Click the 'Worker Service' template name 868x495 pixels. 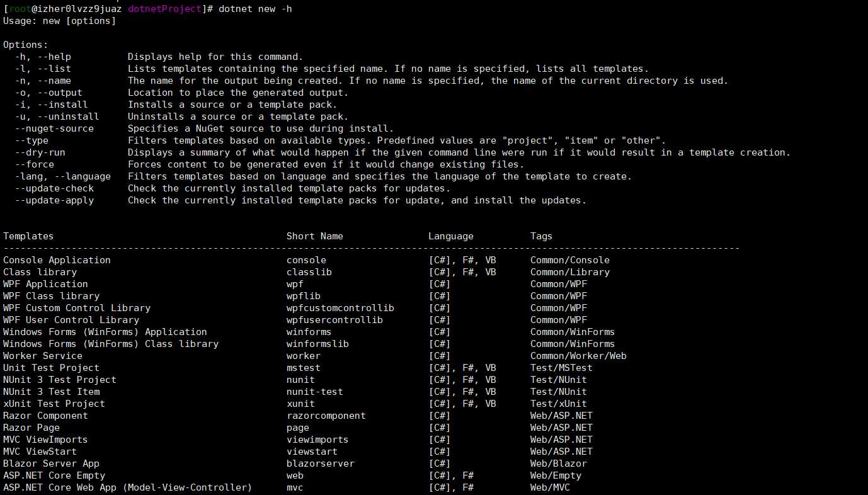(43, 356)
